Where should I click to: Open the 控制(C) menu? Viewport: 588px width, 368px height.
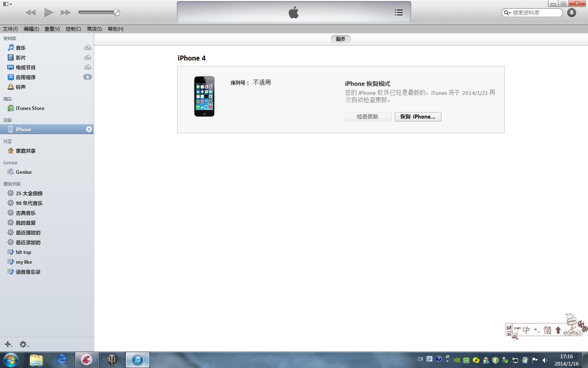(x=73, y=29)
